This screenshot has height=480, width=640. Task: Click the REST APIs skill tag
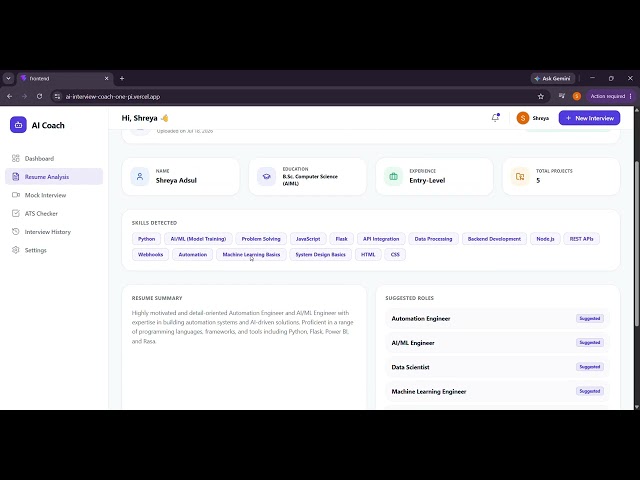582,239
